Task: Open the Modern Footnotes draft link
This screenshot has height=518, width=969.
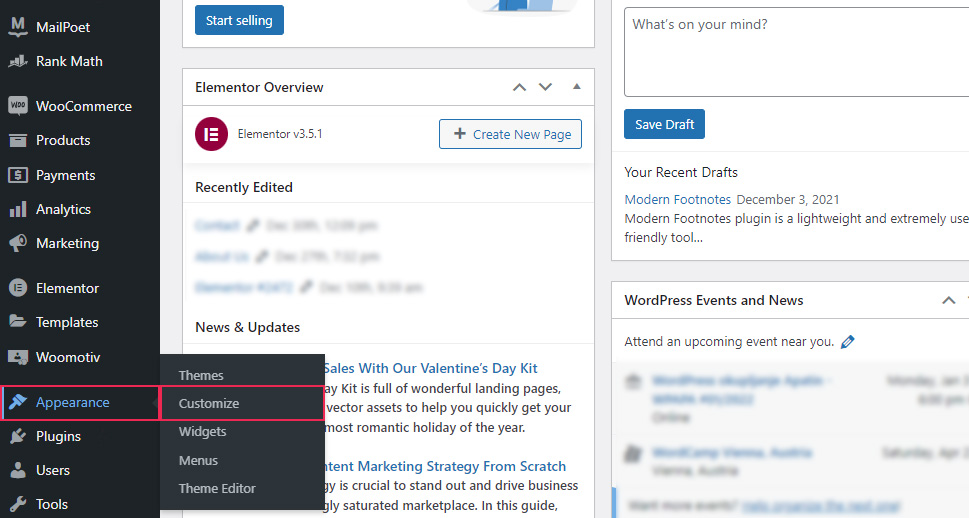Action: (677, 200)
